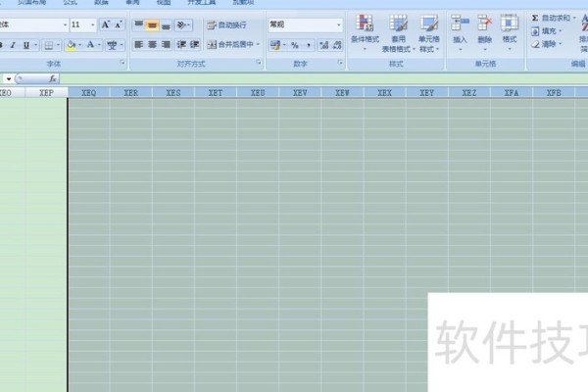Toggle align text left
Viewport: 588px width, 392px height.
pos(139,45)
